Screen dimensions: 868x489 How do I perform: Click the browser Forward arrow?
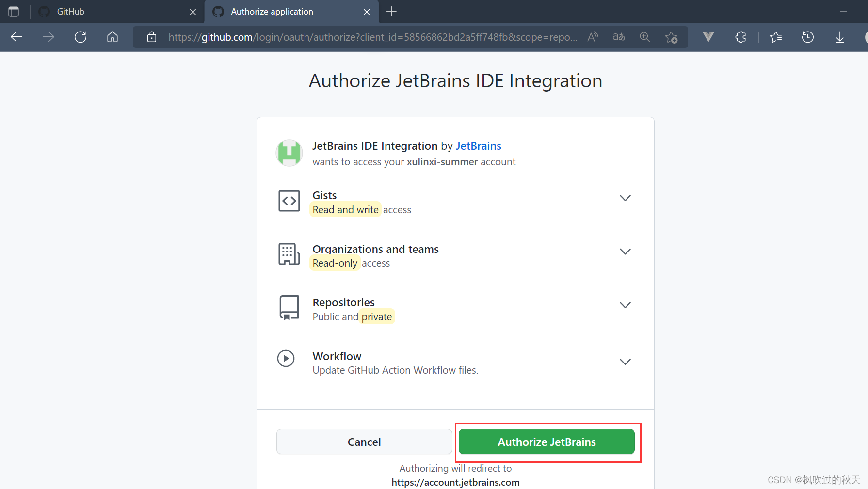click(48, 37)
